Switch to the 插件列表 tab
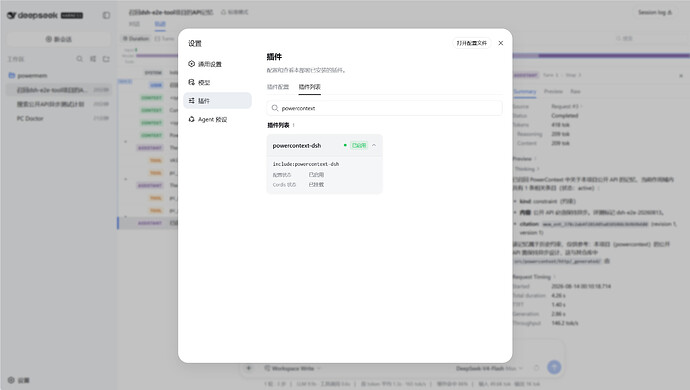 (309, 87)
